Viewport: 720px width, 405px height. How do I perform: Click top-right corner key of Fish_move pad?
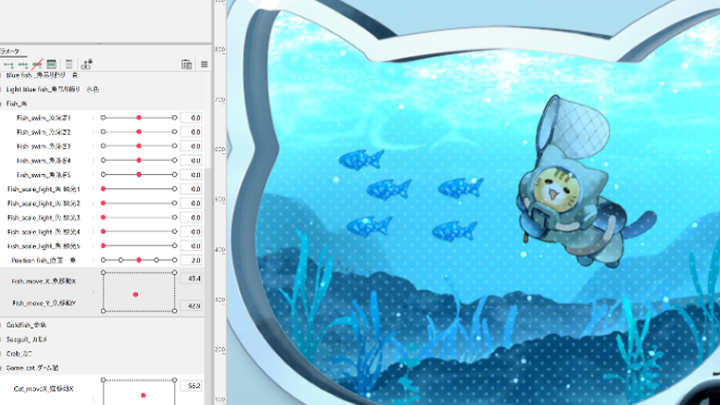(x=174, y=273)
